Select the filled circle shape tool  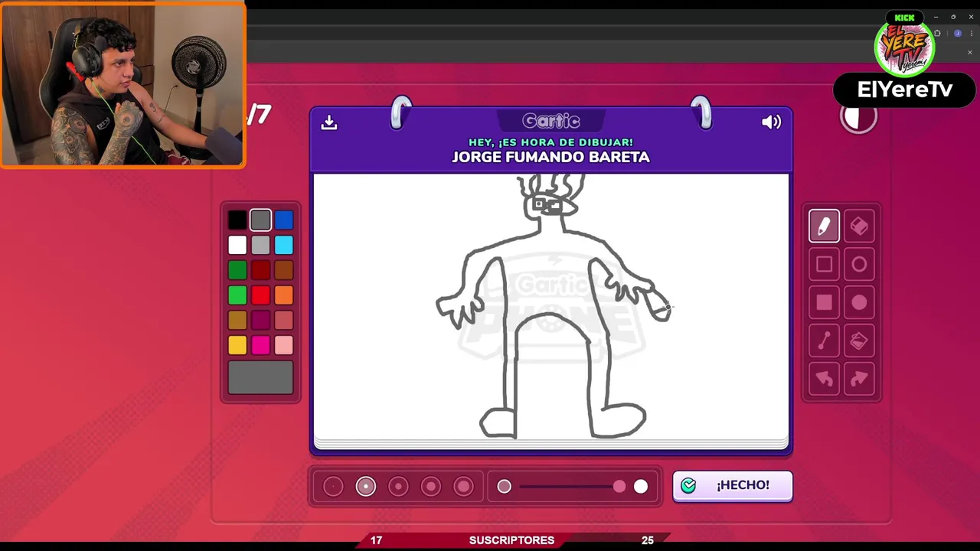859,302
